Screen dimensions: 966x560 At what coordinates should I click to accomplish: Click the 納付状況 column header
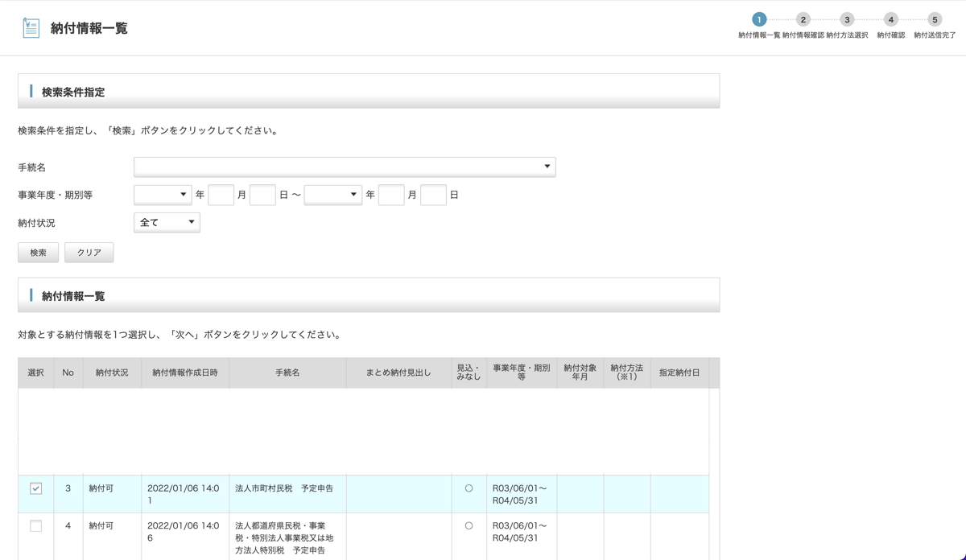112,373
